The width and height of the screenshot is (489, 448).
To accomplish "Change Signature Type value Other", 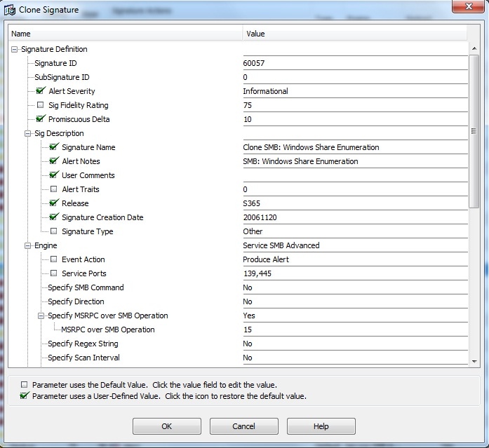I will point(355,231).
